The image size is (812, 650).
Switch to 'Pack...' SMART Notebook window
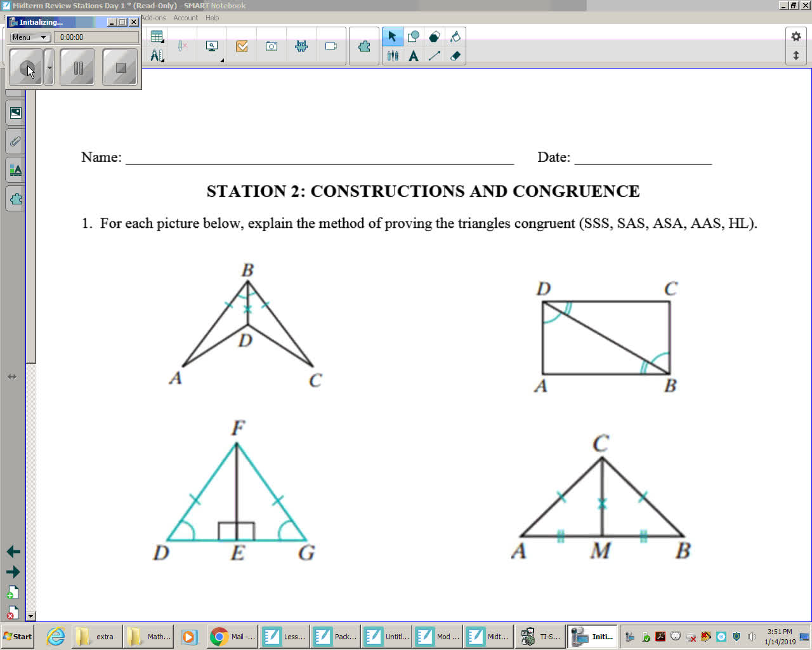click(x=336, y=636)
